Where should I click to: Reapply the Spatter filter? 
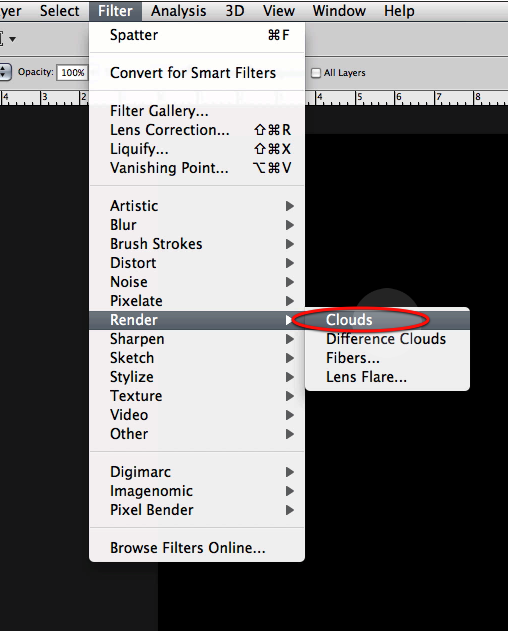[197, 35]
